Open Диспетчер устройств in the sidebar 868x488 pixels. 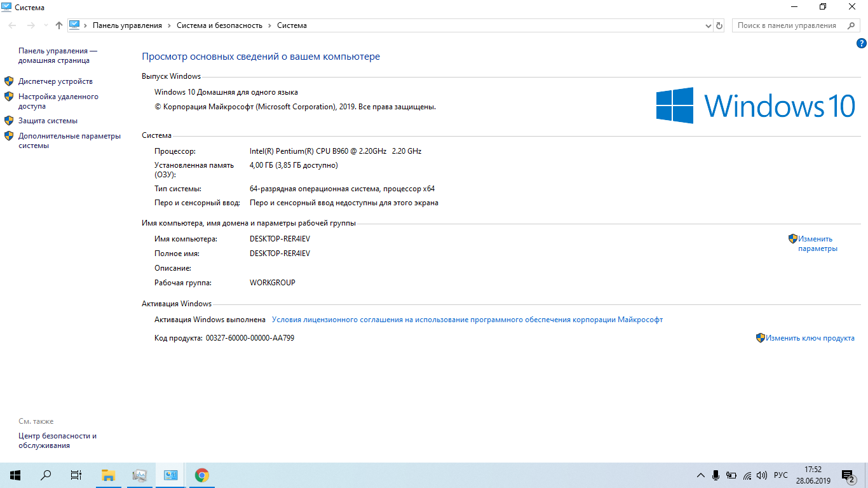click(55, 81)
